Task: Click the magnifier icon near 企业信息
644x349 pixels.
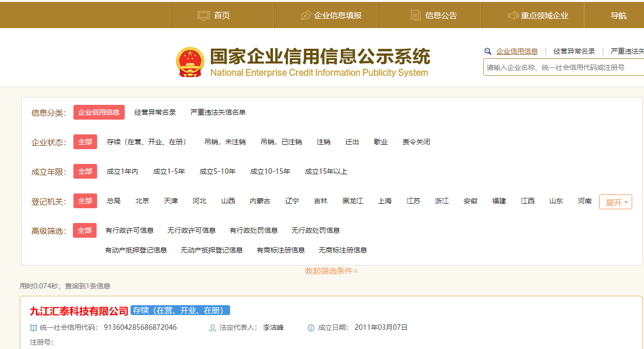Action: (x=488, y=51)
